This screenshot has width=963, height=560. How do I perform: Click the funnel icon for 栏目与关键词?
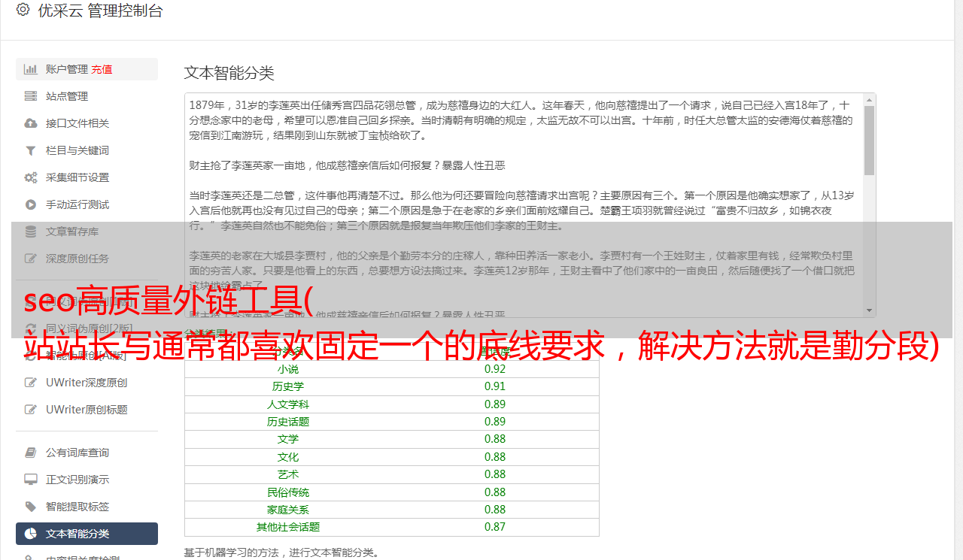pos(31,150)
